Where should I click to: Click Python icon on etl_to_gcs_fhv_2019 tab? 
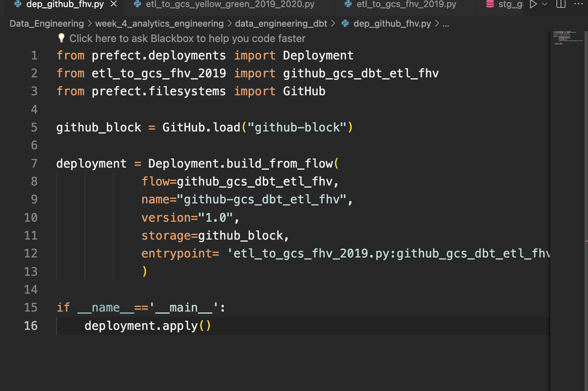[x=348, y=4]
